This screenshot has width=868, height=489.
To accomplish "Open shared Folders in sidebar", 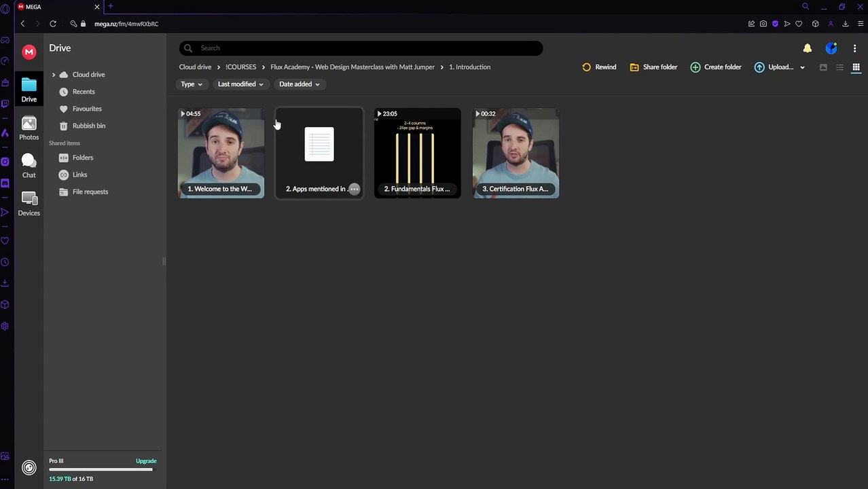I will (83, 158).
